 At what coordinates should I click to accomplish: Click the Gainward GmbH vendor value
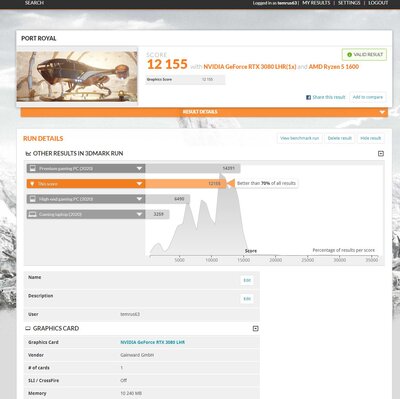tap(137, 355)
